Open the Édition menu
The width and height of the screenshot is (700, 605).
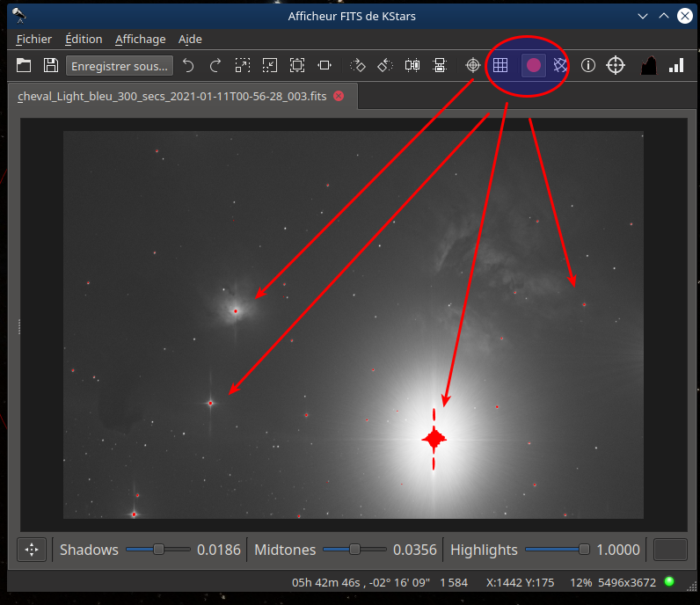pos(84,40)
